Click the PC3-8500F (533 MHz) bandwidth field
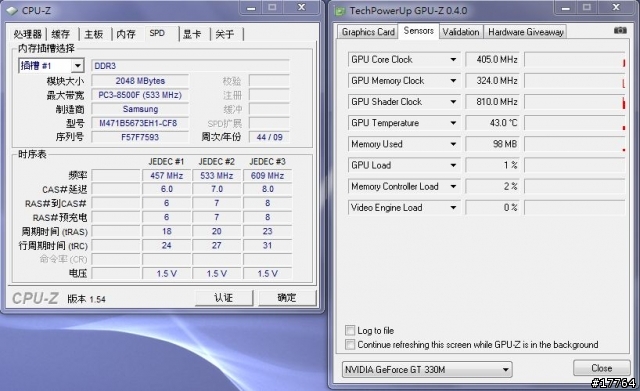Image resolution: width=640 pixels, height=391 pixels. pyautogui.click(x=140, y=95)
